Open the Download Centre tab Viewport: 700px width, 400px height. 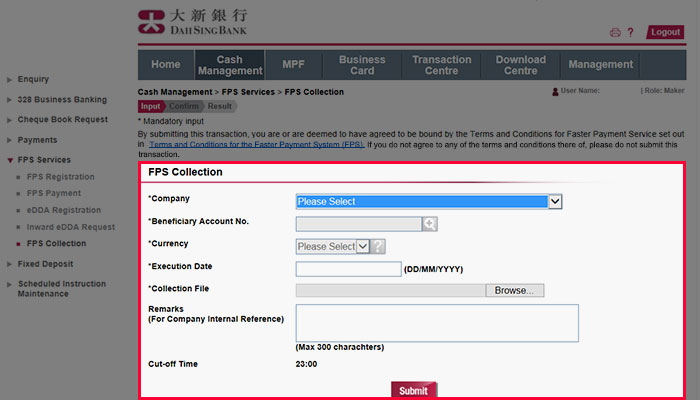tap(521, 65)
